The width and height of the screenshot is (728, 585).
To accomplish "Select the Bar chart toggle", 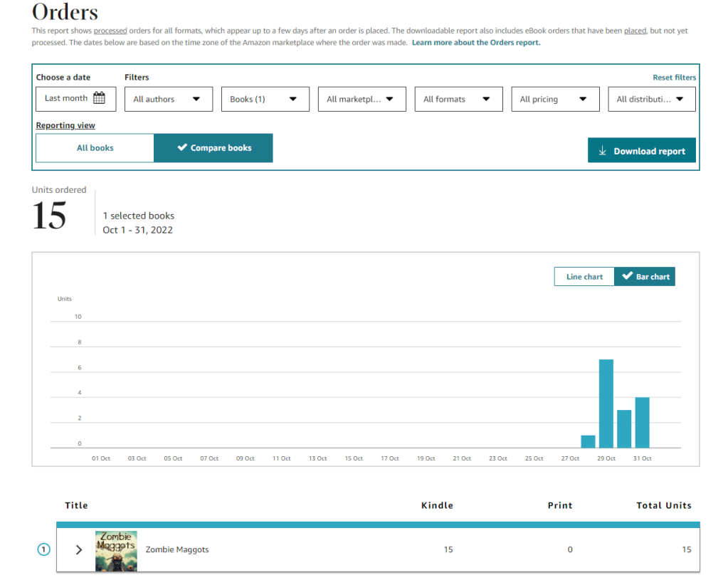I will (x=645, y=277).
